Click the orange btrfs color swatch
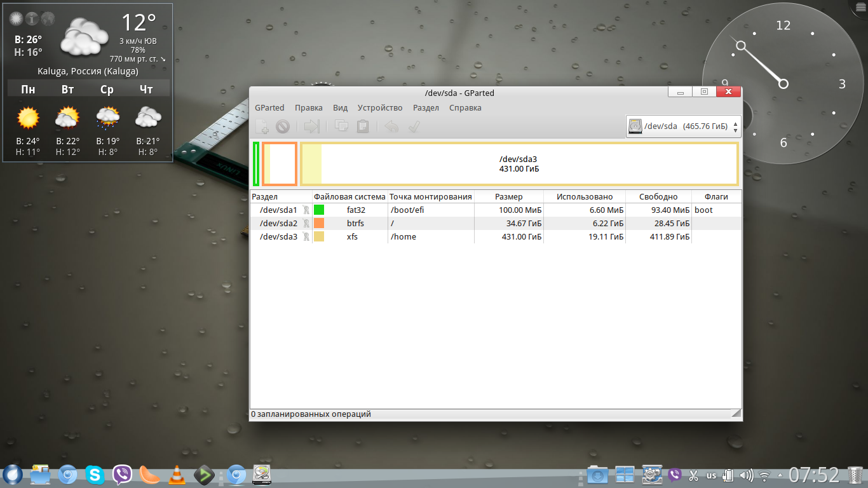 [x=319, y=223]
